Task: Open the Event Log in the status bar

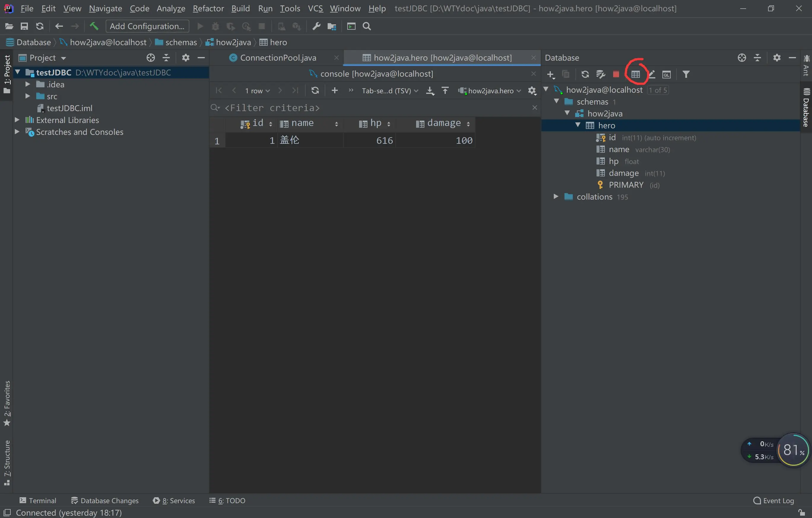Action: pyautogui.click(x=773, y=500)
